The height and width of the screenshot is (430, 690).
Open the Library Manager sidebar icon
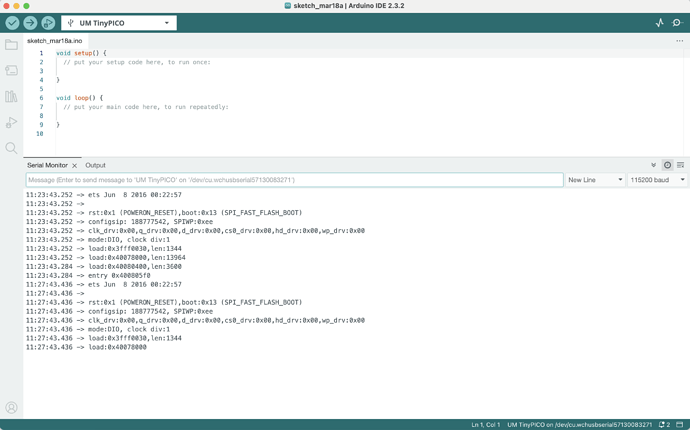[11, 96]
